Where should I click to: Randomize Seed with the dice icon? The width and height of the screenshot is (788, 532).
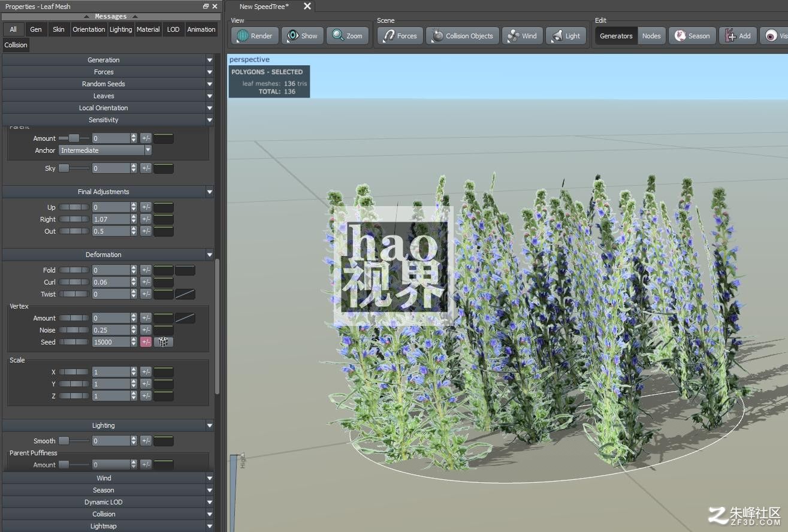pos(164,342)
